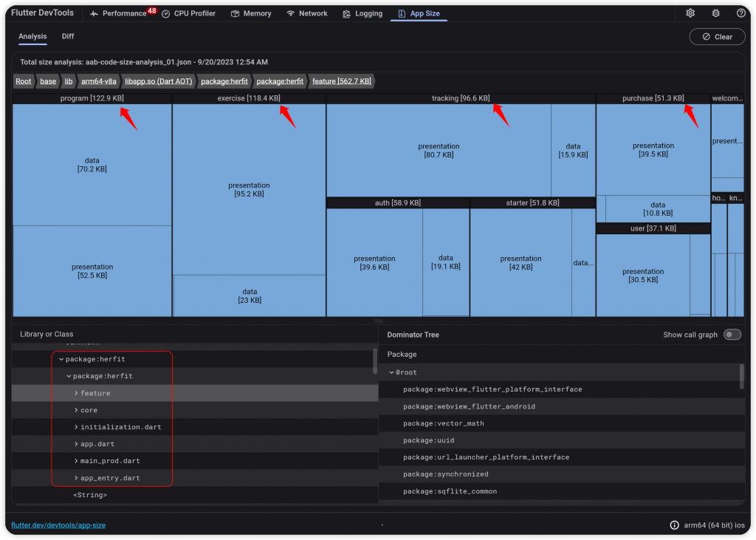Click the red 48 badge on Performance
Screen dimensions: 756x540
pyautogui.click(x=152, y=10)
